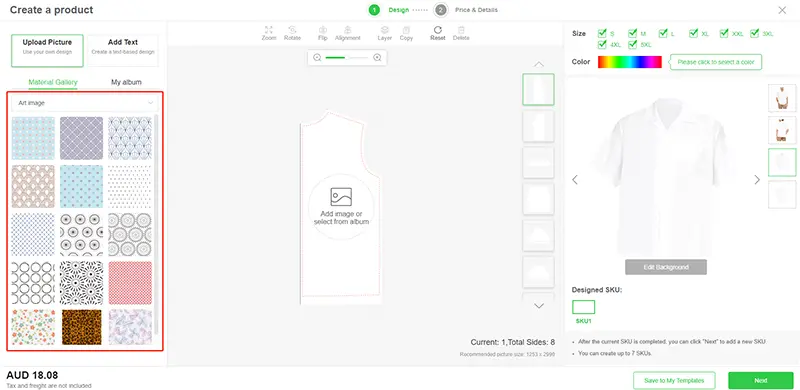The height and width of the screenshot is (390, 800).
Task: Click the Edit Background button
Action: click(x=666, y=267)
